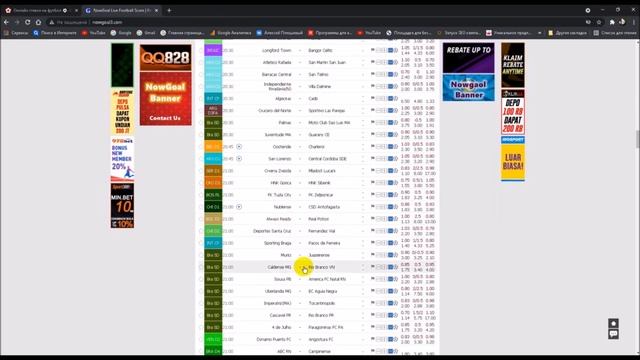
Task: Click the Bonus New Member 20% ad
Action: click(122, 159)
